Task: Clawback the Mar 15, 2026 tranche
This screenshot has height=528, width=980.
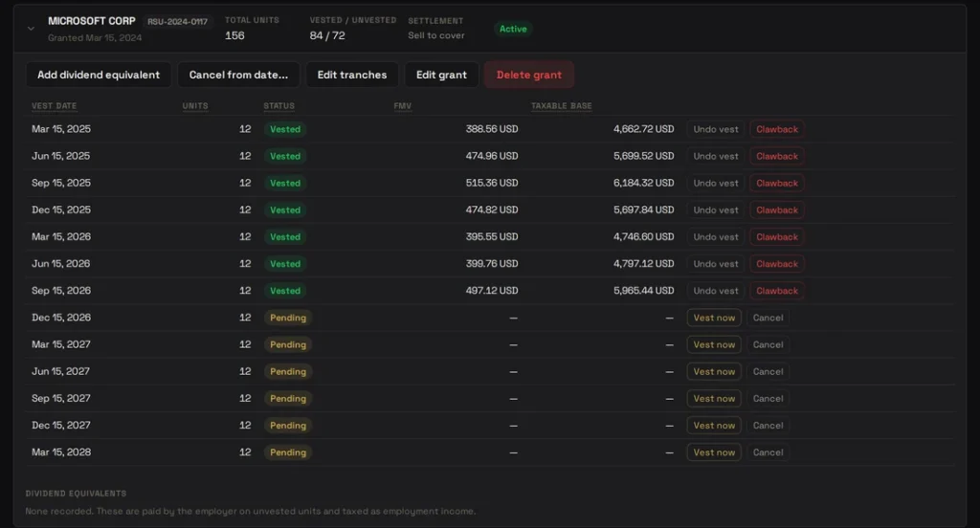Action: pos(777,237)
